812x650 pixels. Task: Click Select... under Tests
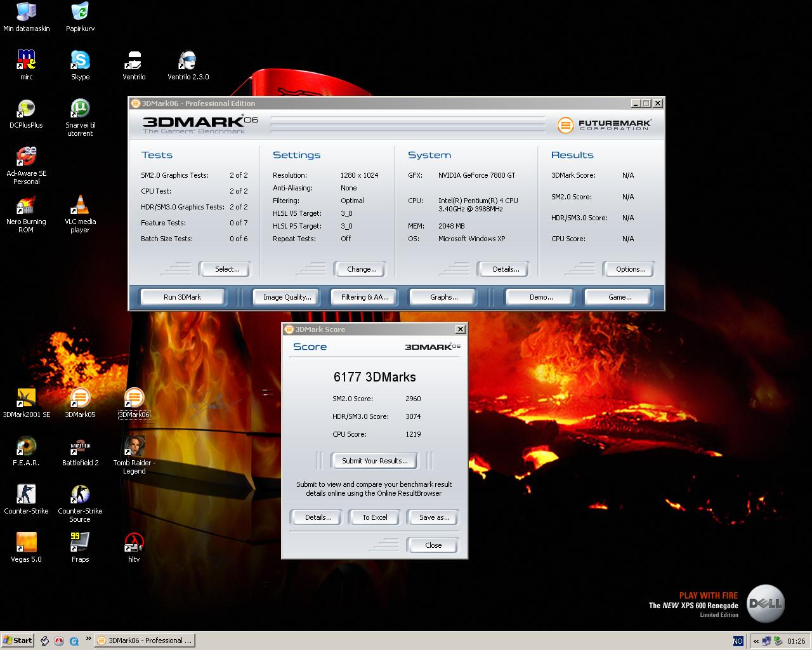coord(226,269)
